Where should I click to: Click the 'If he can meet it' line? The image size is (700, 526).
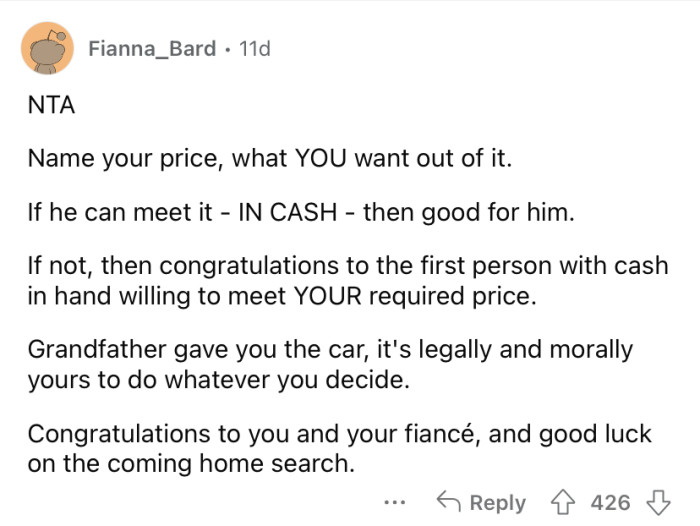point(301,212)
